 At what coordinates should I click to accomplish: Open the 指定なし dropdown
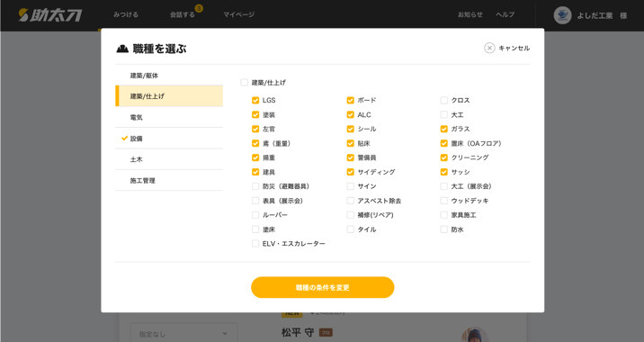coord(183,333)
